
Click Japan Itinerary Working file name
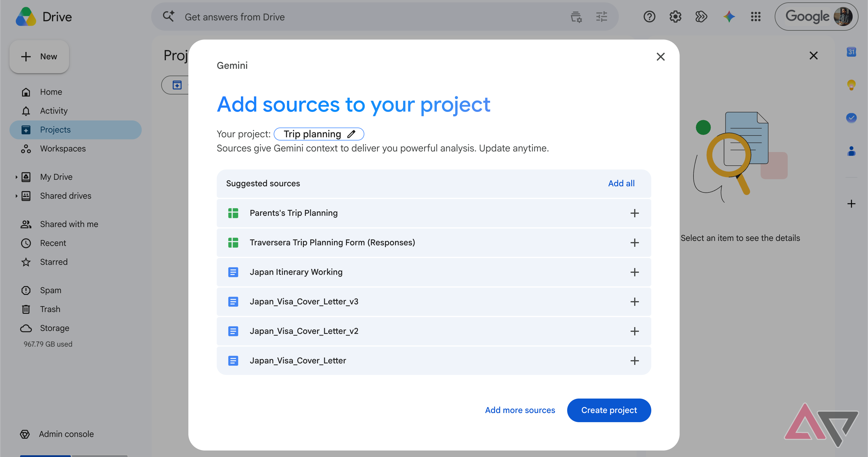pyautogui.click(x=296, y=272)
